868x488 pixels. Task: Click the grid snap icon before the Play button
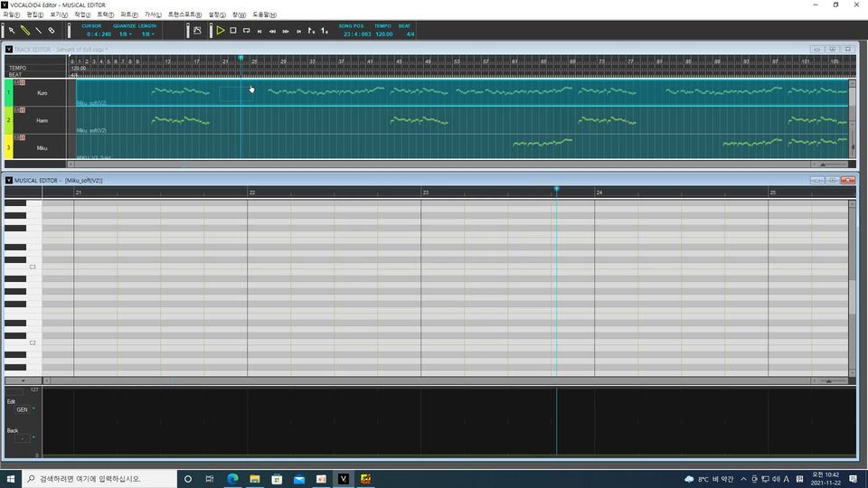point(198,31)
